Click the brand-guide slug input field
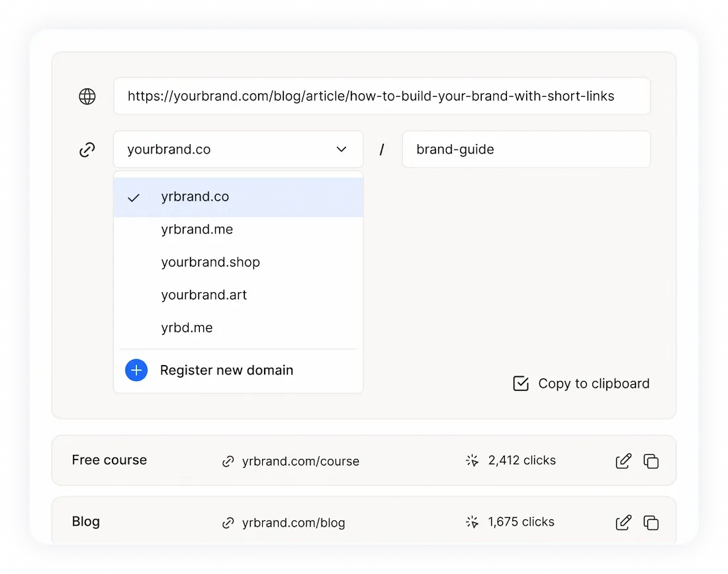 (x=526, y=149)
